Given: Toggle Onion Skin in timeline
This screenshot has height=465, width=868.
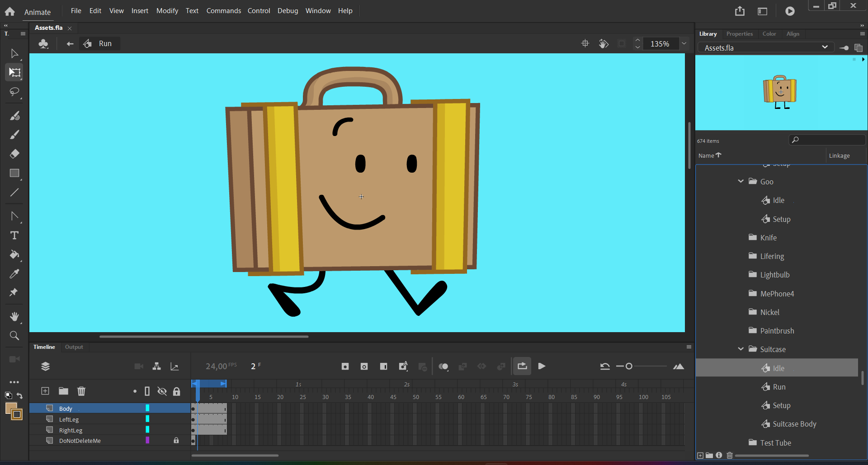Looking at the screenshot, I should coord(443,366).
